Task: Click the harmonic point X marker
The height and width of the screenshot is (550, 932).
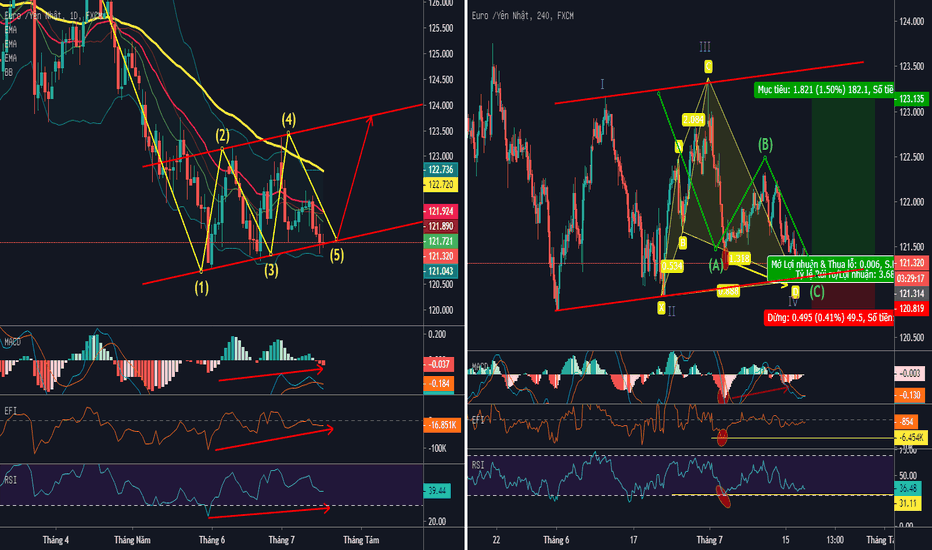Action: tap(661, 307)
